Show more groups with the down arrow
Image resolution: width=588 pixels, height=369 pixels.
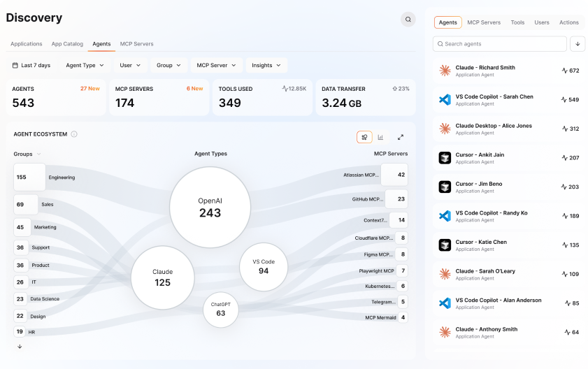(x=20, y=347)
